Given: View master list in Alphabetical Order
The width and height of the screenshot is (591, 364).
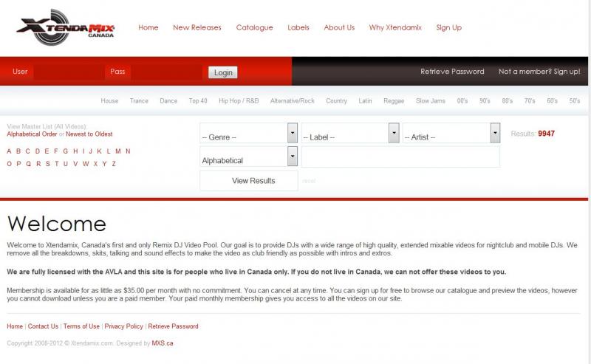Looking at the screenshot, I should coord(32,134).
